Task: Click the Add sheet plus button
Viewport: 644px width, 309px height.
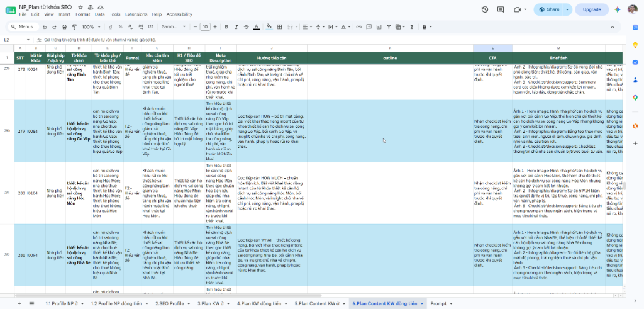Action: click(x=19, y=303)
